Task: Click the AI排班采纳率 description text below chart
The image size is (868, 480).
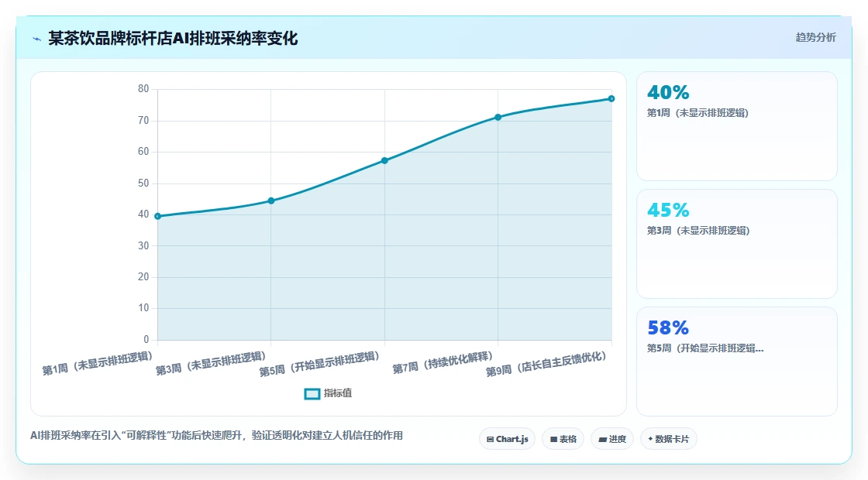Action: point(216,436)
